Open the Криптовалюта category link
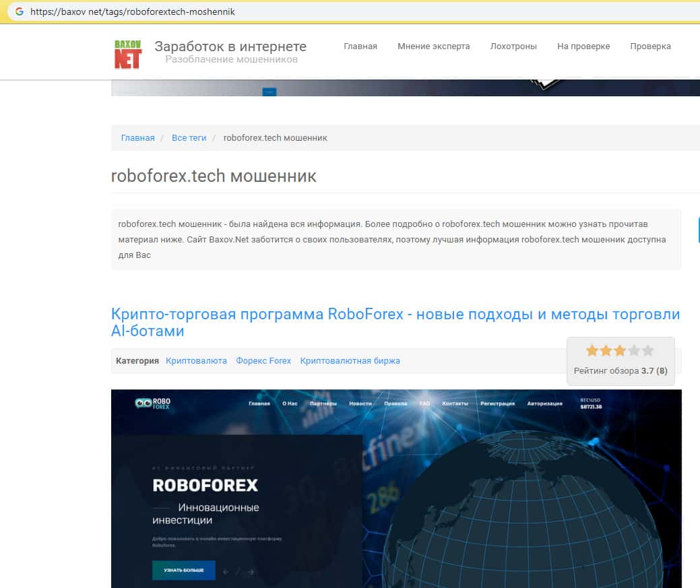Image resolution: width=700 pixels, height=588 pixels. [x=196, y=361]
